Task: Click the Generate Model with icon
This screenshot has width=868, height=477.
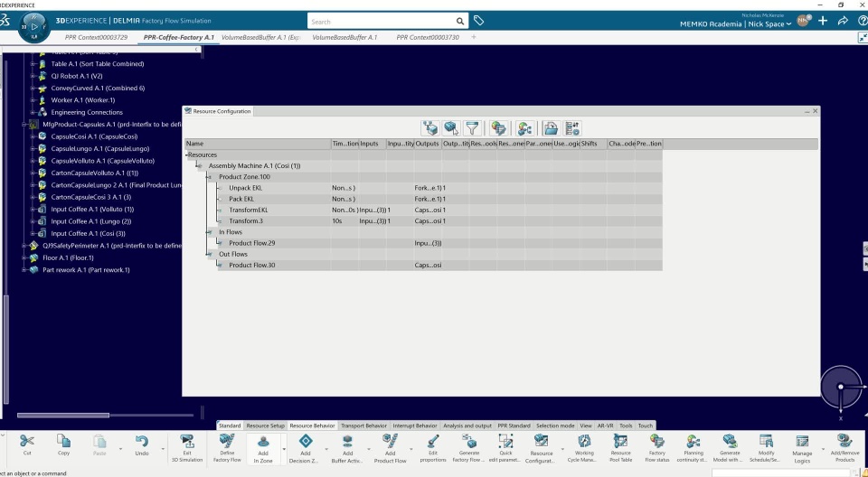Action: pyautogui.click(x=730, y=441)
